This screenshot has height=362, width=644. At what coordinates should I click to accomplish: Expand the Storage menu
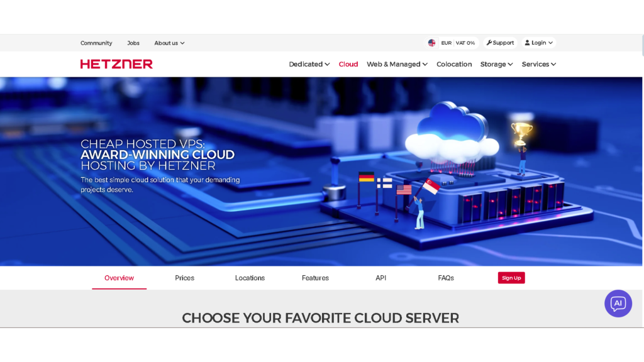click(x=496, y=64)
